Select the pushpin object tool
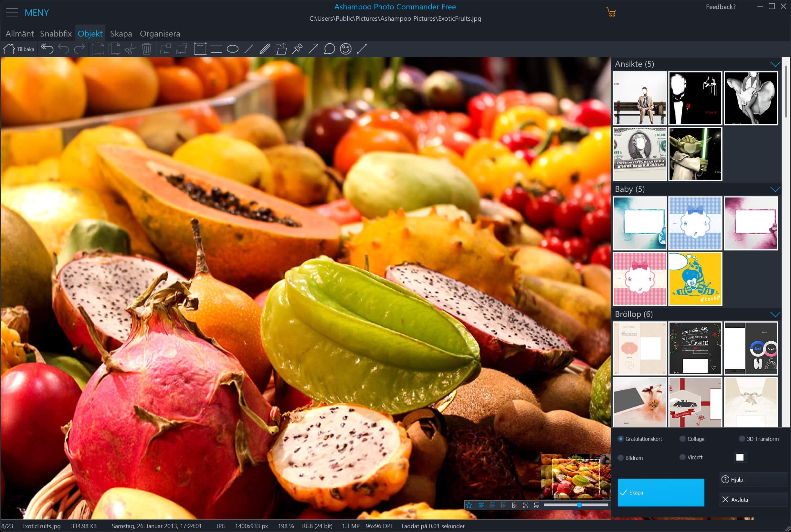The height and width of the screenshot is (532, 791). pyautogui.click(x=297, y=49)
